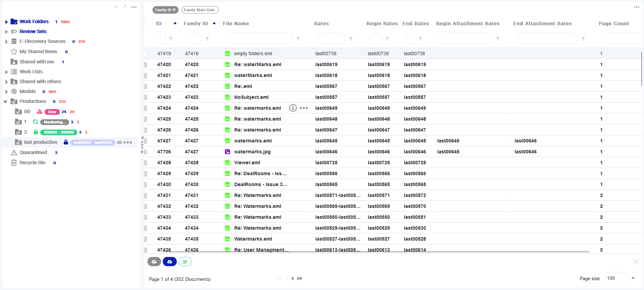
Task: Click the My Starred Items star icon
Action: click(x=14, y=51)
